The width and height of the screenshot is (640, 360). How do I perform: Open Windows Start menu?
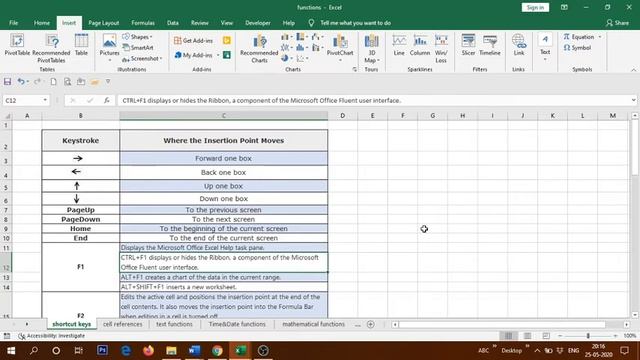coord(11,350)
